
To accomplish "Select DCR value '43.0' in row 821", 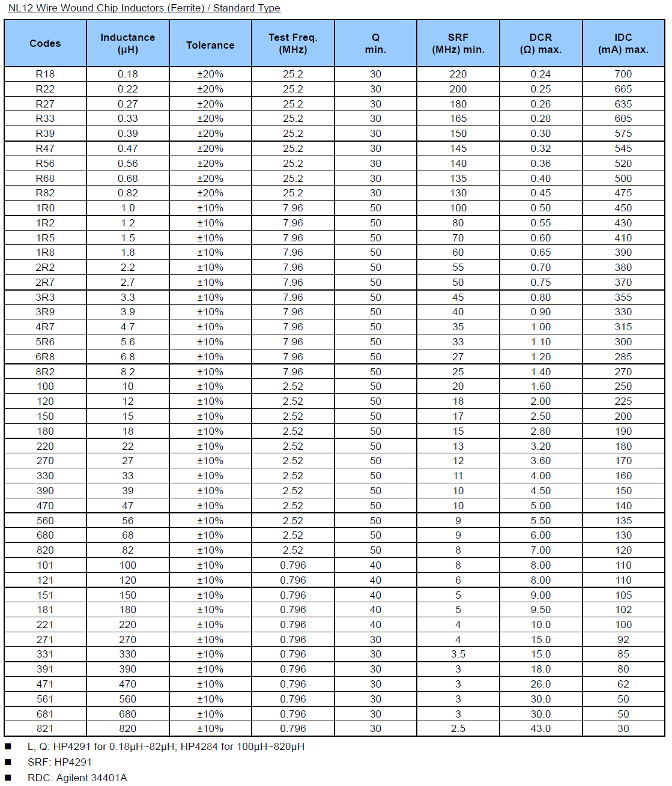I will pos(540,728).
